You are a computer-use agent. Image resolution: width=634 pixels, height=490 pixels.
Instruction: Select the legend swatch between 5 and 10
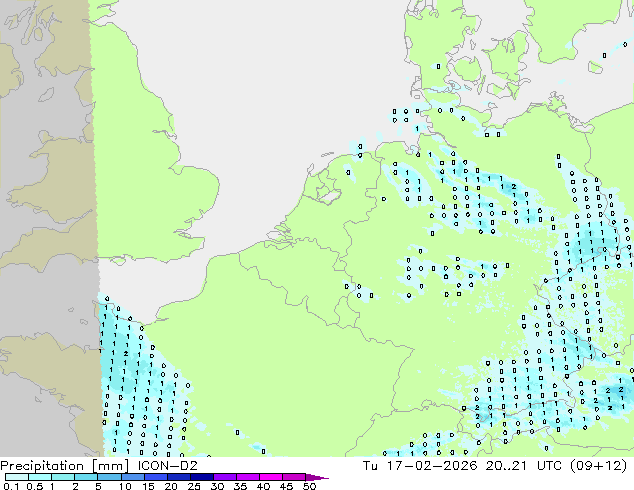(x=109, y=477)
